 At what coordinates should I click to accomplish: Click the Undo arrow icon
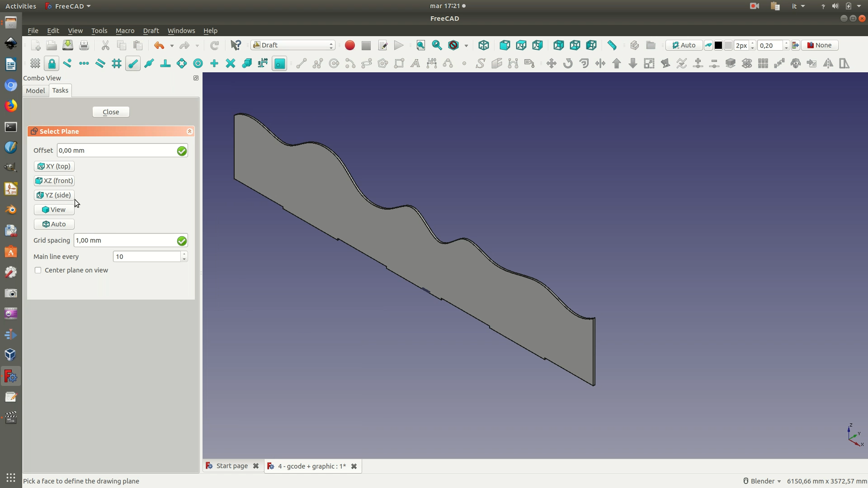click(159, 46)
